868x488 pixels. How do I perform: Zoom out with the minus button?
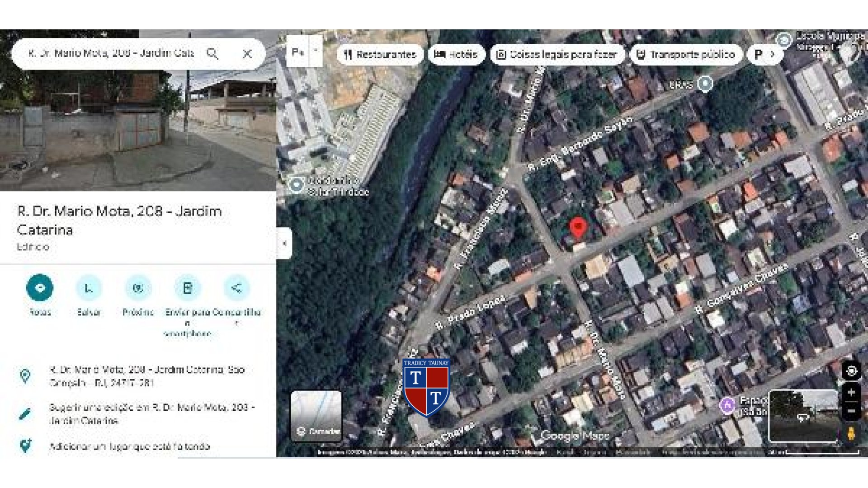click(851, 411)
